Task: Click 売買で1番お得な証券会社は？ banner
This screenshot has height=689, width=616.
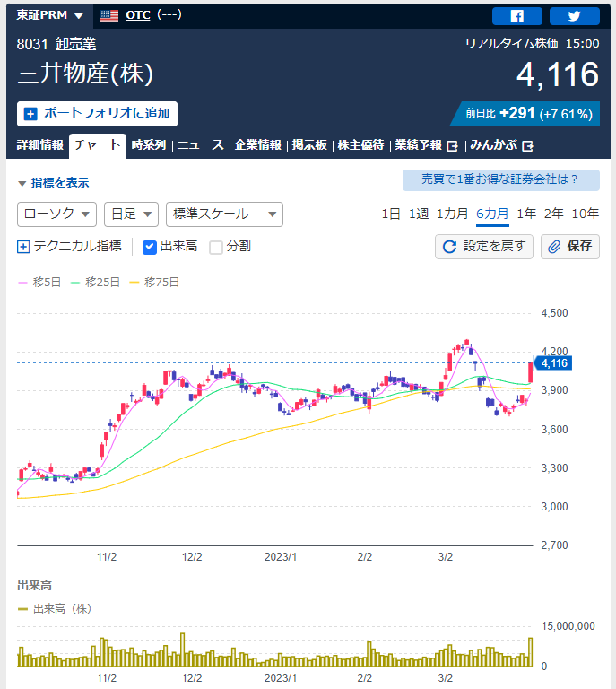Action: 501,180
